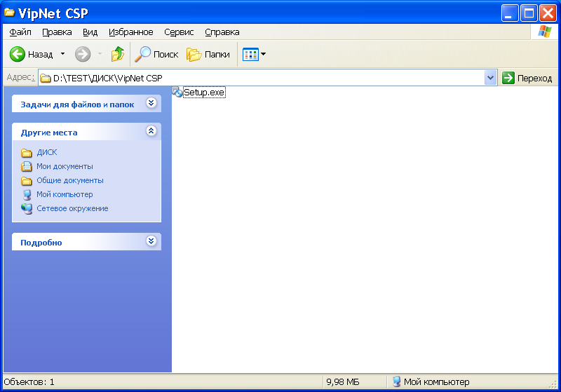The height and width of the screenshot is (392, 561).
Task: Click the folder icon in address bar
Action: (x=46, y=78)
